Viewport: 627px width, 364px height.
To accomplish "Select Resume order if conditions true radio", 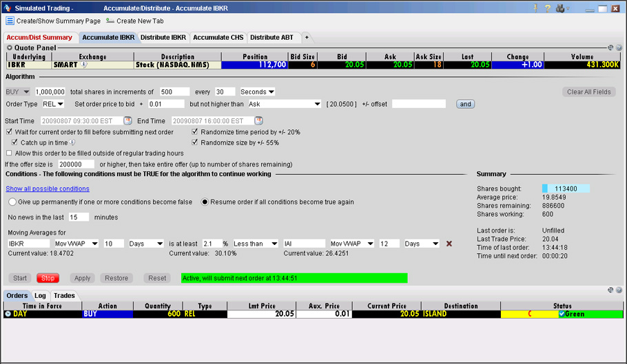I will [x=205, y=202].
